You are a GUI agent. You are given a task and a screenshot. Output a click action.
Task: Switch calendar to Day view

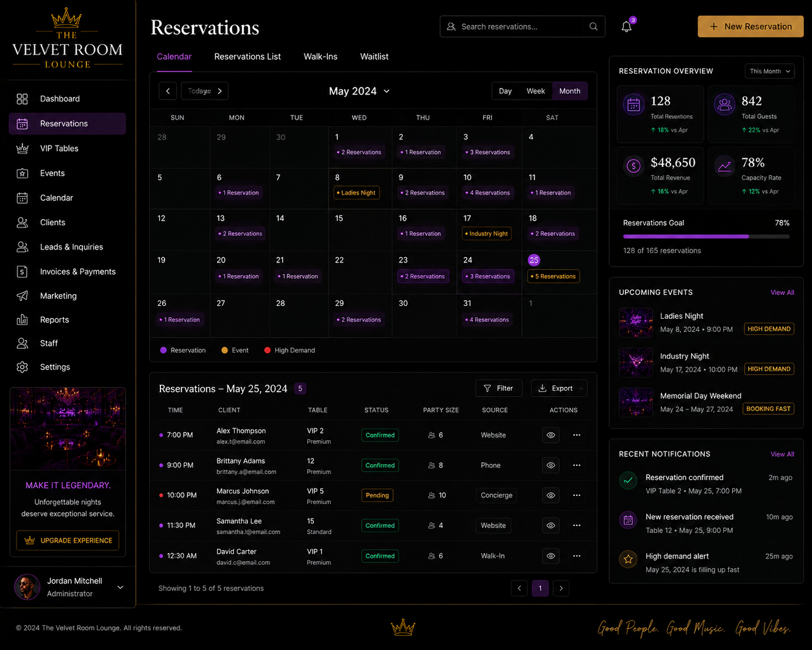click(x=506, y=91)
